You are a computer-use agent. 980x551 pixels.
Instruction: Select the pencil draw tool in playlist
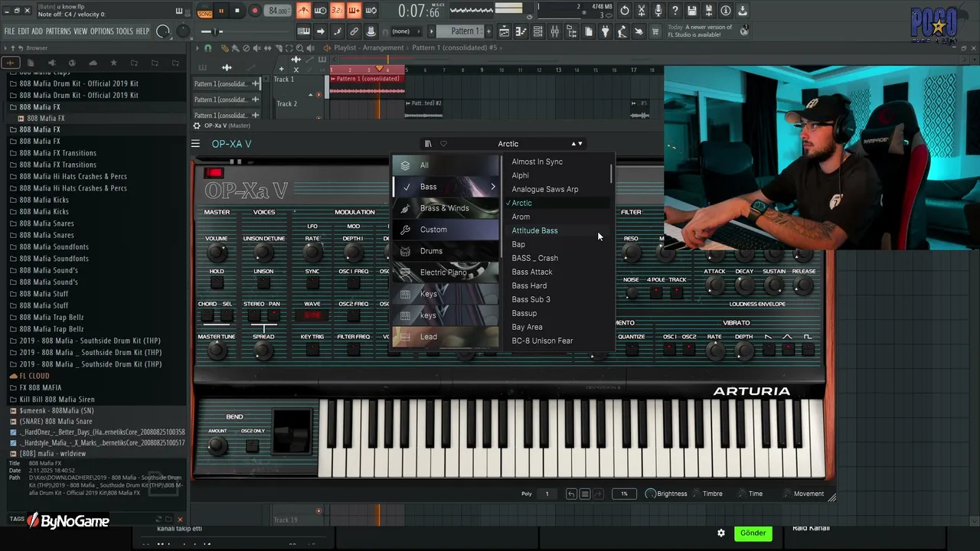[x=225, y=47]
